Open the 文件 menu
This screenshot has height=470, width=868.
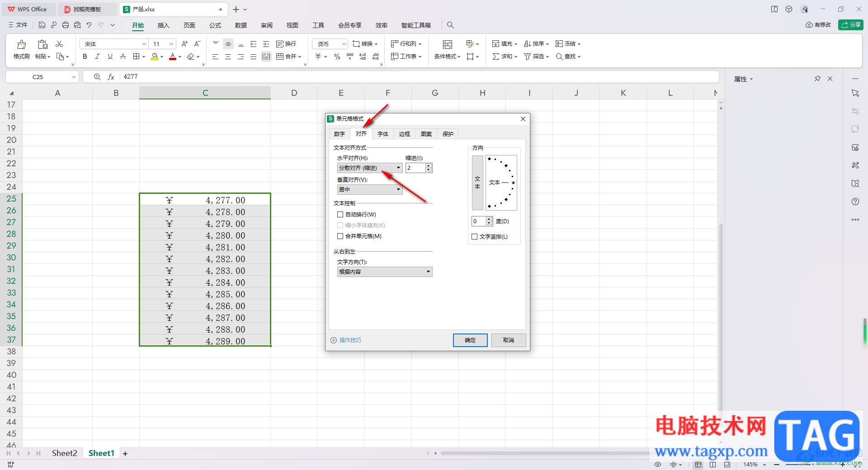[18, 25]
